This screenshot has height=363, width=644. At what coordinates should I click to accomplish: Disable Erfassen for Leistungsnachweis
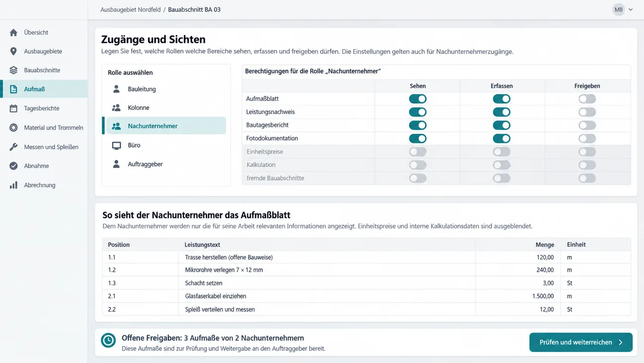pos(502,112)
